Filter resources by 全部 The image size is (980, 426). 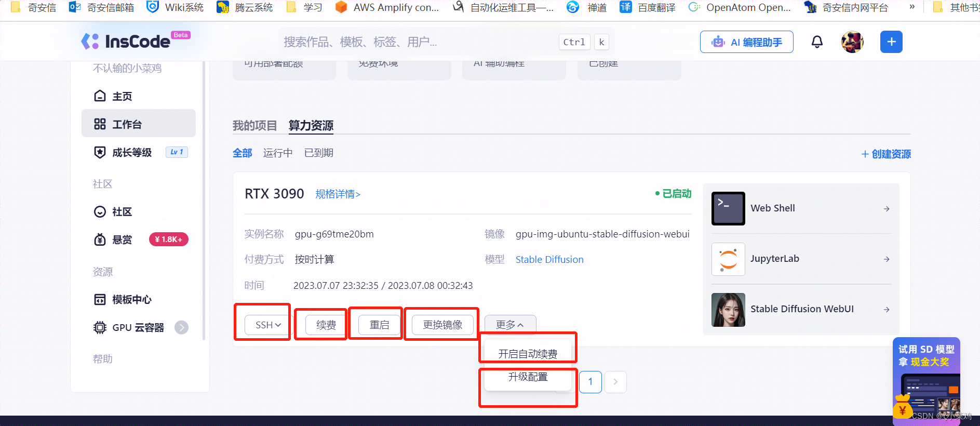(x=243, y=153)
